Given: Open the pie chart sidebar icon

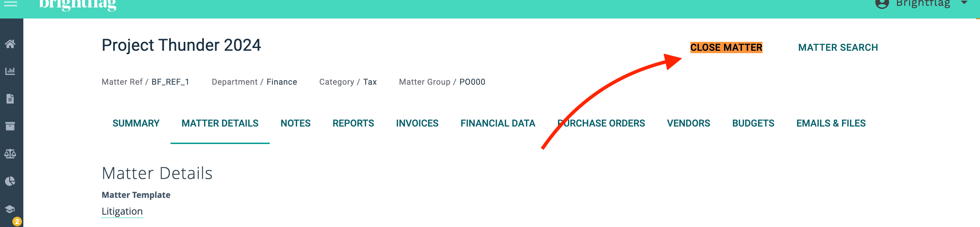Looking at the screenshot, I should [10, 181].
